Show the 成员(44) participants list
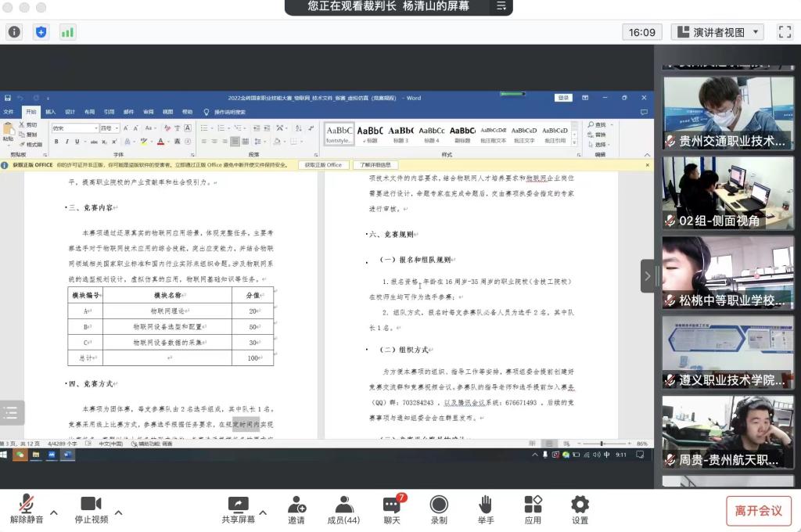 (344, 510)
